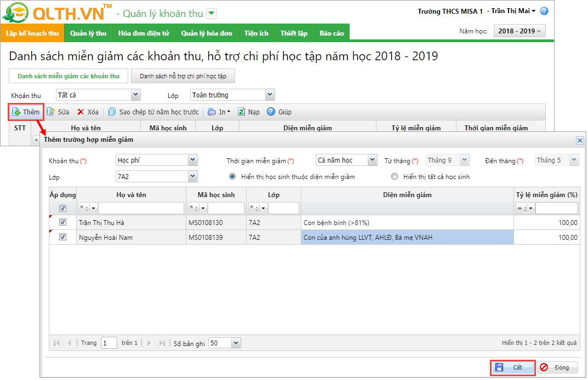Open the Đến tháng Tháng 5 dropdown
588x380 pixels.
point(574,160)
